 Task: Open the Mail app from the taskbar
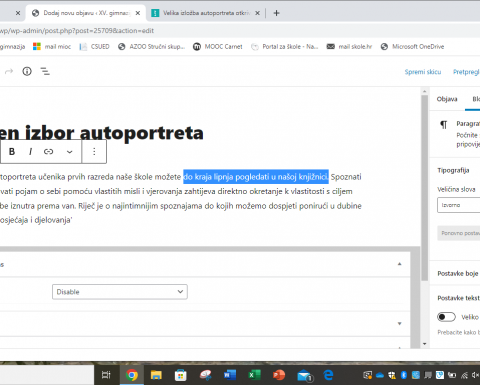[x=304, y=376]
